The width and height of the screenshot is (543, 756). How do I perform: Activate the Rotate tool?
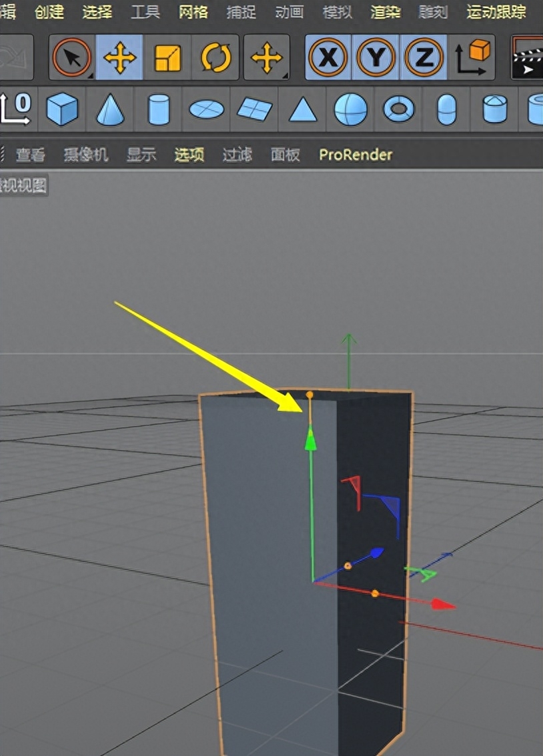click(215, 57)
